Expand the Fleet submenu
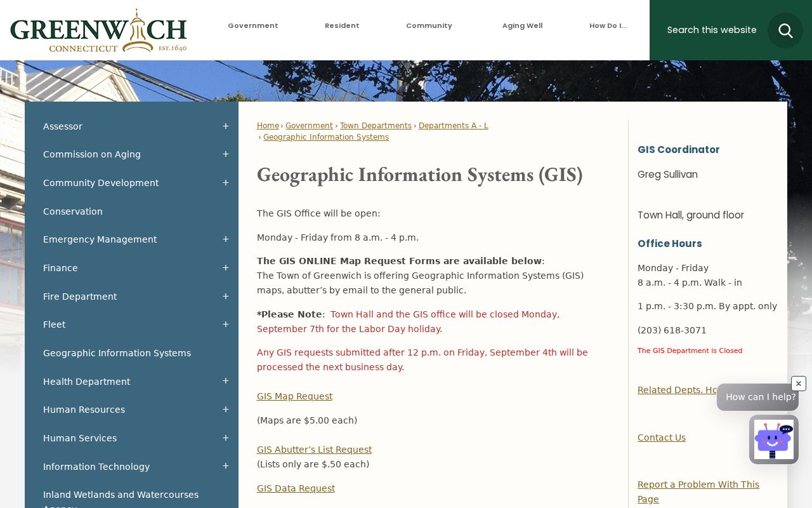Screen dimensions: 812x508 (225, 324)
